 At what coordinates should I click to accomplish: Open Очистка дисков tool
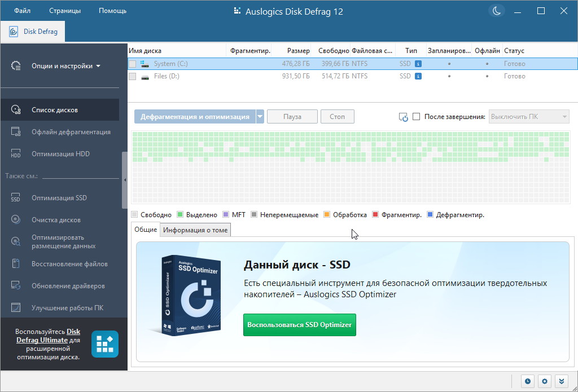click(x=60, y=219)
